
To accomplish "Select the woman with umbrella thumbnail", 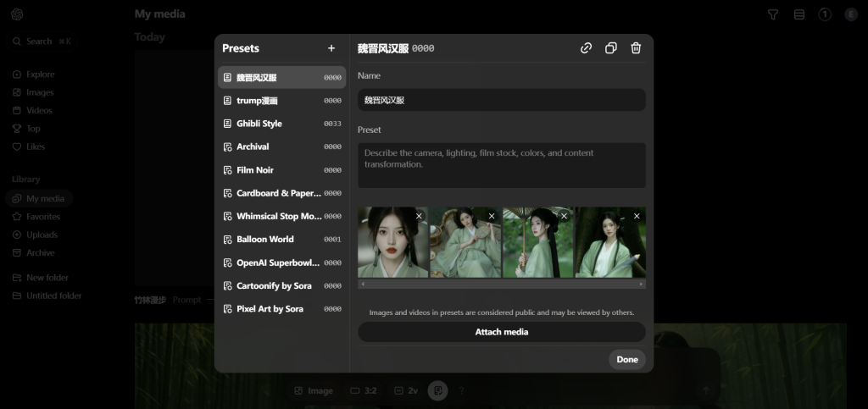I will coord(537,243).
